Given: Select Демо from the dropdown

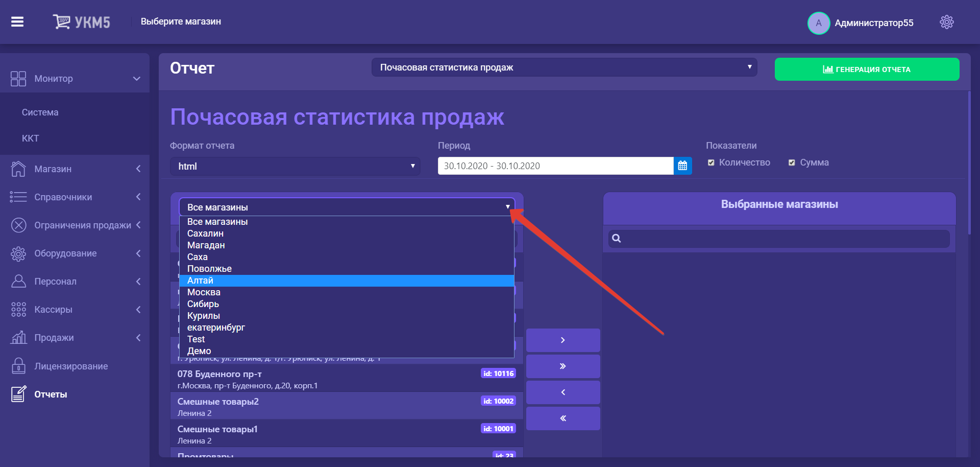Looking at the screenshot, I should click(x=347, y=351).
